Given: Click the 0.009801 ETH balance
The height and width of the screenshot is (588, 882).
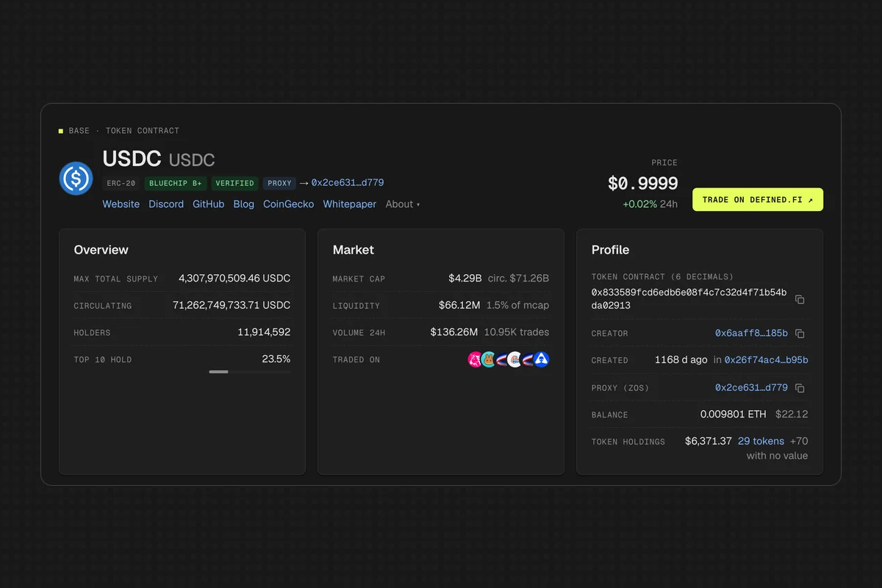Looking at the screenshot, I should click(x=734, y=415).
